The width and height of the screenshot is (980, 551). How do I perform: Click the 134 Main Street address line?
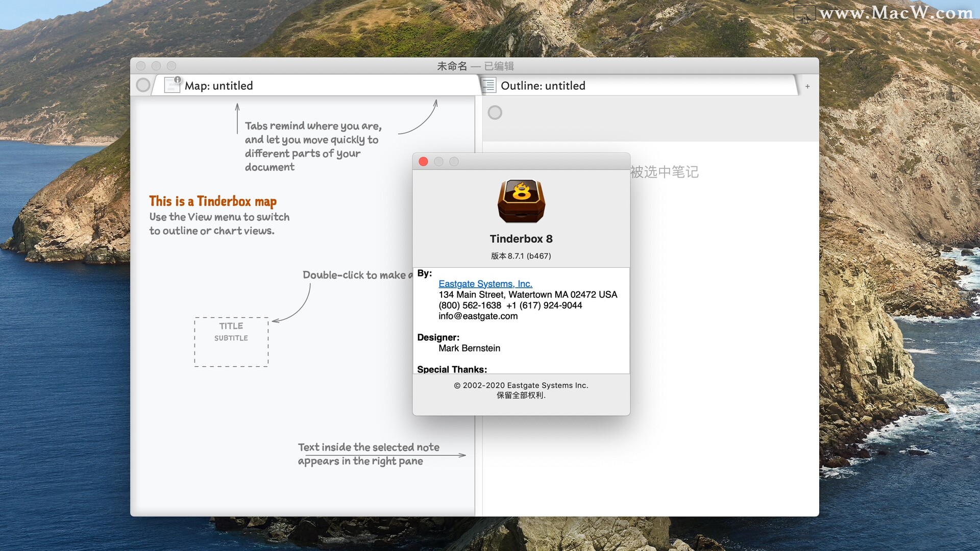528,295
